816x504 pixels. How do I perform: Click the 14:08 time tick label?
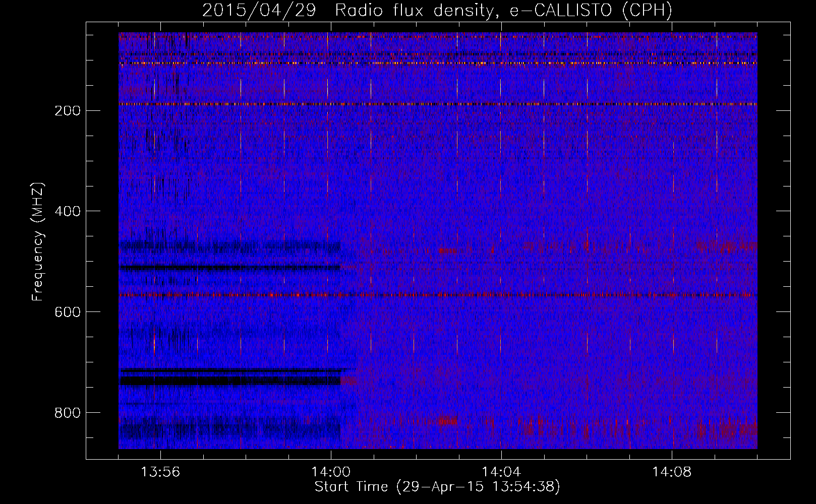(x=672, y=472)
